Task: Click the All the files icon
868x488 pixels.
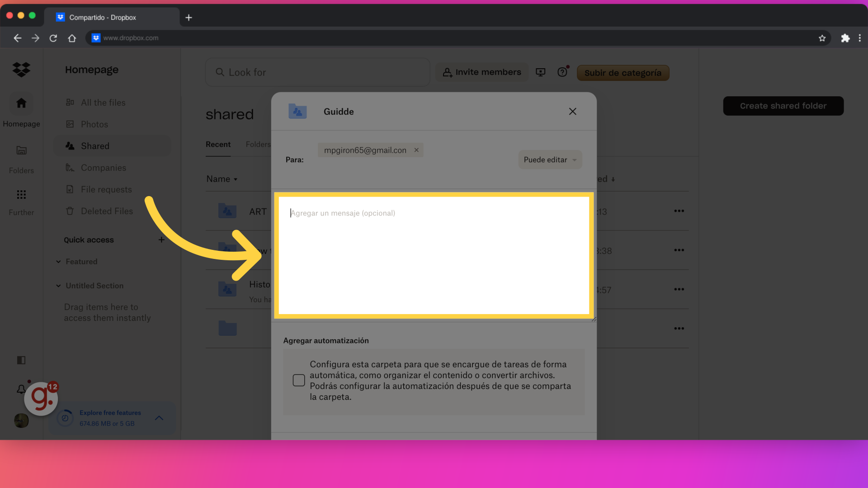Action: tap(70, 101)
